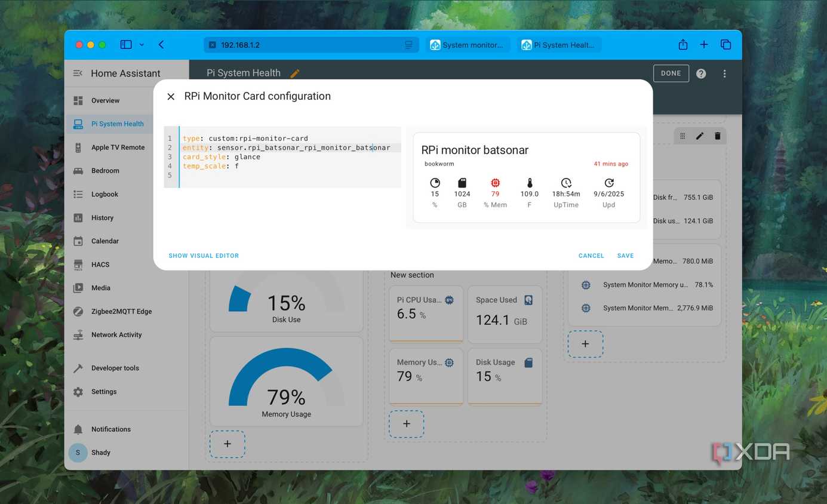Open the Logbook icon in sidebar
Image resolution: width=827 pixels, height=504 pixels.
(78, 194)
